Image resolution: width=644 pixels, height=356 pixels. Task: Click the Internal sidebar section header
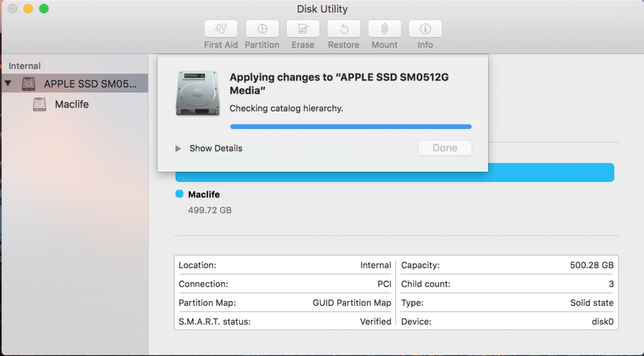(25, 65)
